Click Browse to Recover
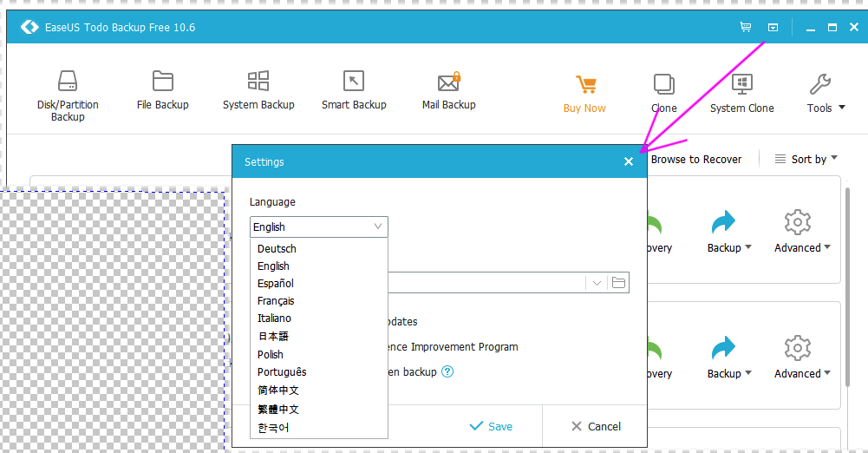Image resolution: width=868 pixels, height=453 pixels. click(x=695, y=160)
